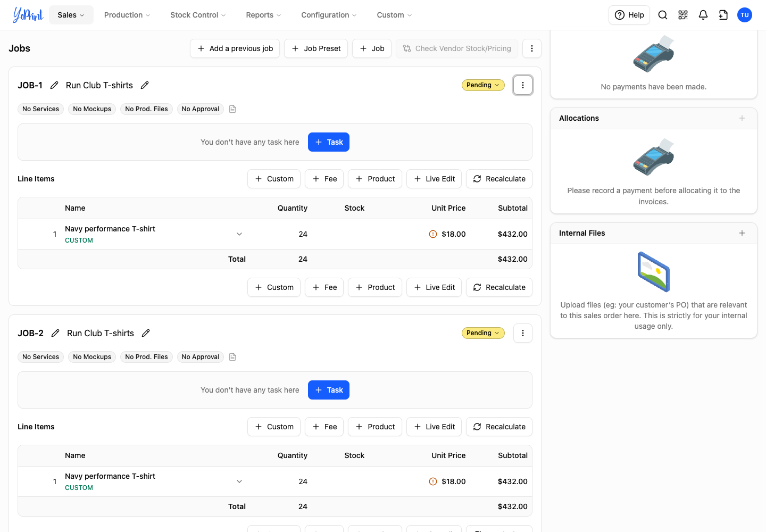The width and height of the screenshot is (766, 532).
Task: Edit the JOB-2 number pencil icon
Action: coord(55,333)
